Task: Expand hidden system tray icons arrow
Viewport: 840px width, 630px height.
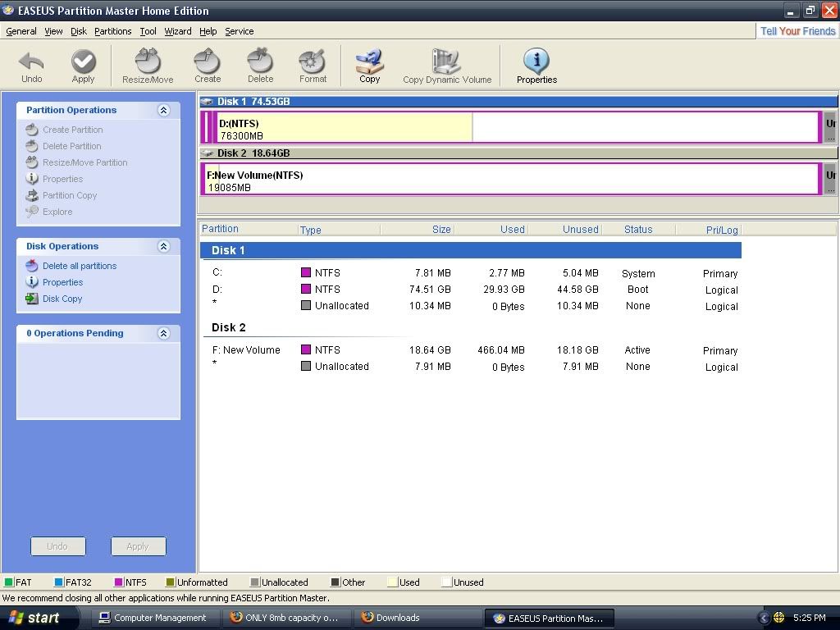Action: (x=764, y=619)
